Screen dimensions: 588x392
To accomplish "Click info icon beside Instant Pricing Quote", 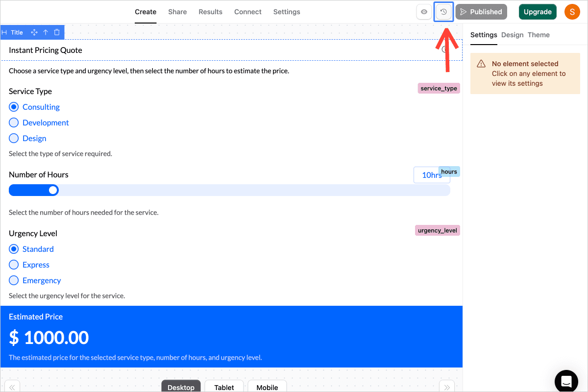I will click(444, 49).
